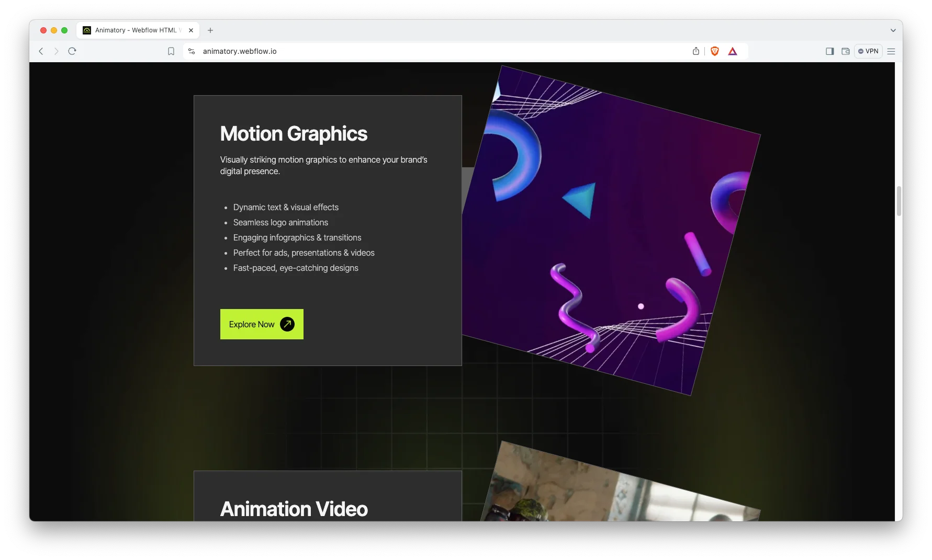Click the page's vertical scrollbar thumb

[899, 201]
